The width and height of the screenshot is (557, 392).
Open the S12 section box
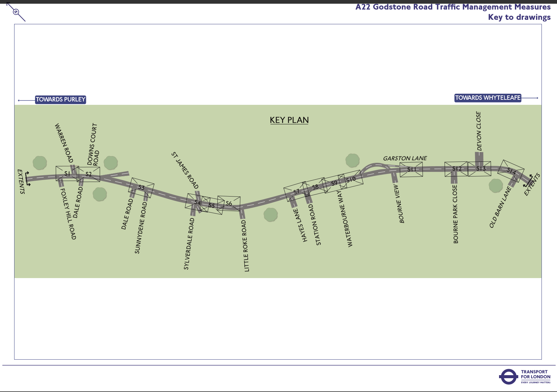456,169
